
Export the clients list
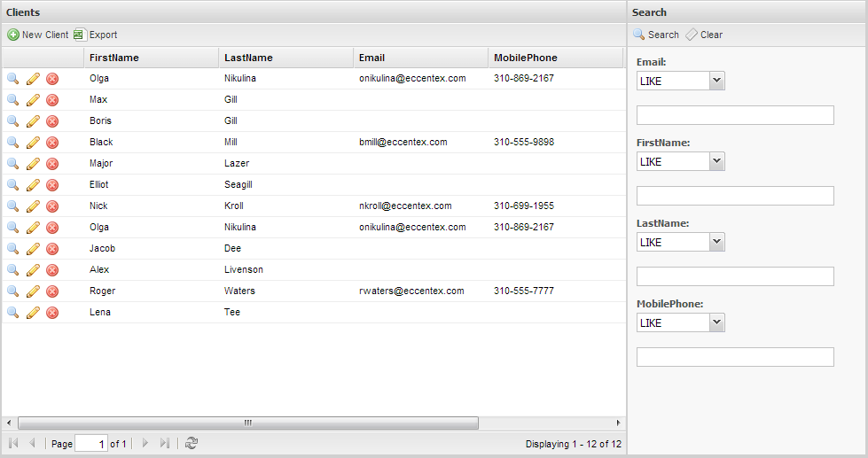pyautogui.click(x=96, y=35)
